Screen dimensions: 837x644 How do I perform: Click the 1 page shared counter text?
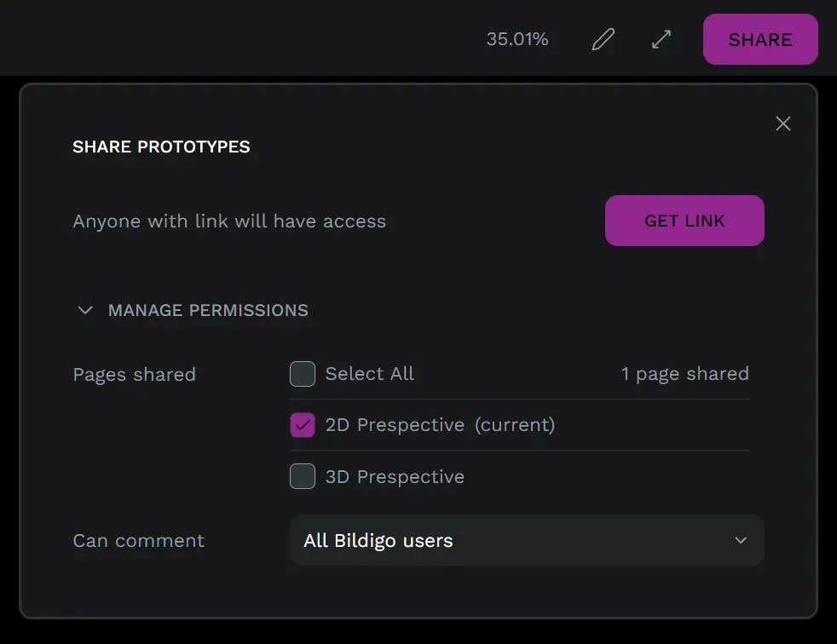click(x=684, y=373)
